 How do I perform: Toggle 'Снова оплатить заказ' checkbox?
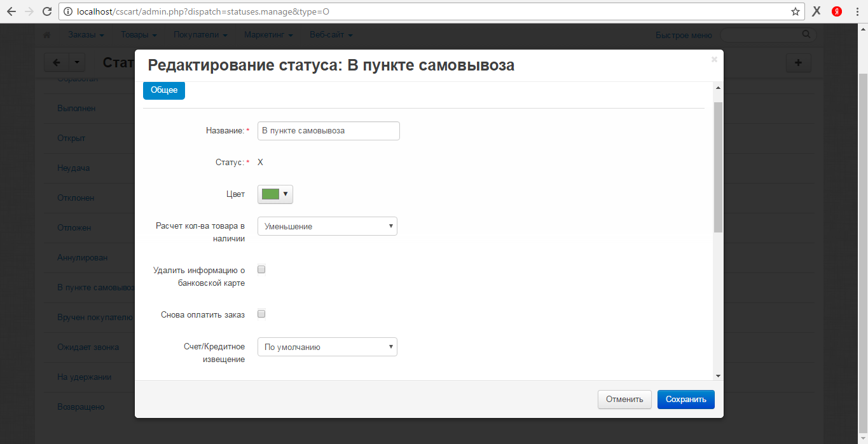point(261,314)
